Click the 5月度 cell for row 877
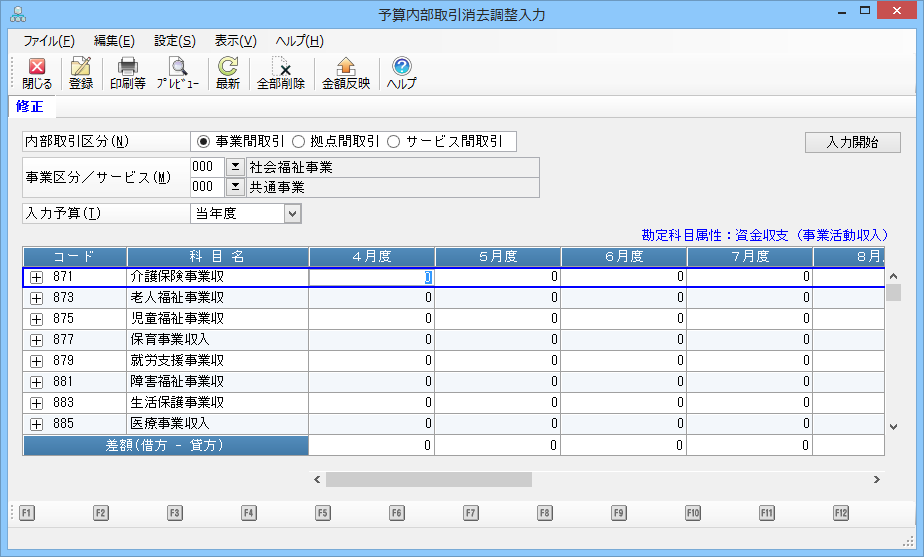Viewport: 924px width, 557px height. pos(497,340)
